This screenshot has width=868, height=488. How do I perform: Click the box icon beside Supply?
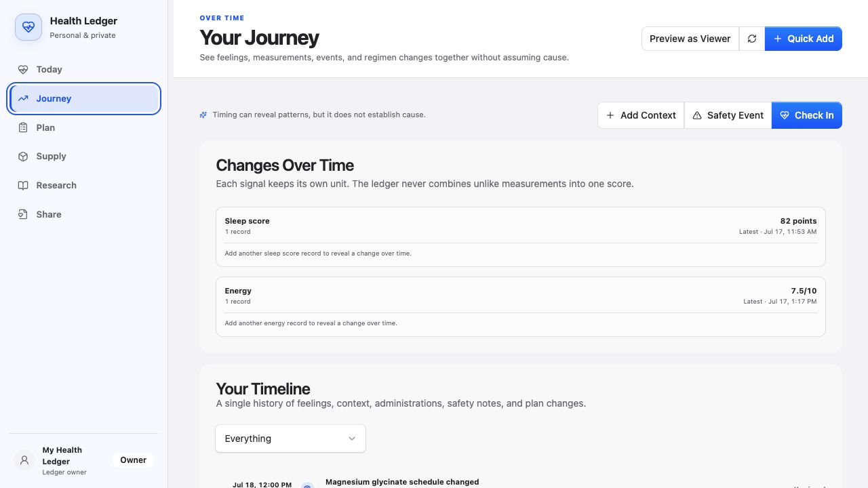(x=23, y=157)
